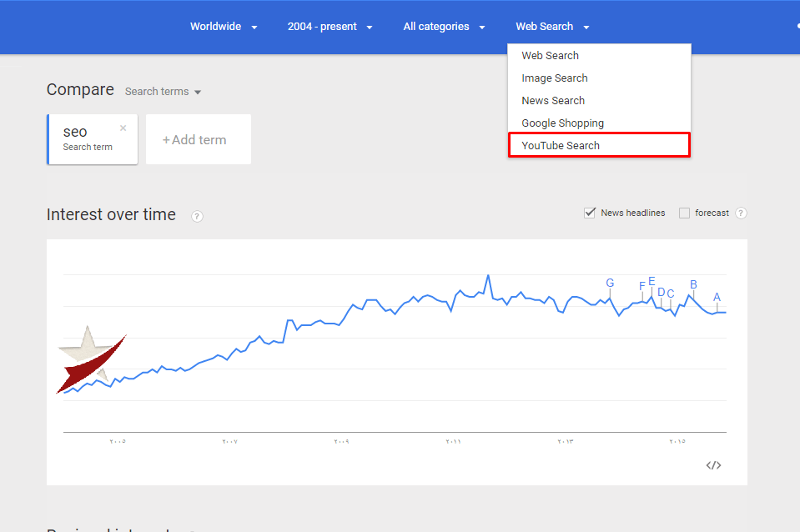Click the Add term button
Image resolution: width=800 pixels, height=532 pixels.
(x=199, y=140)
